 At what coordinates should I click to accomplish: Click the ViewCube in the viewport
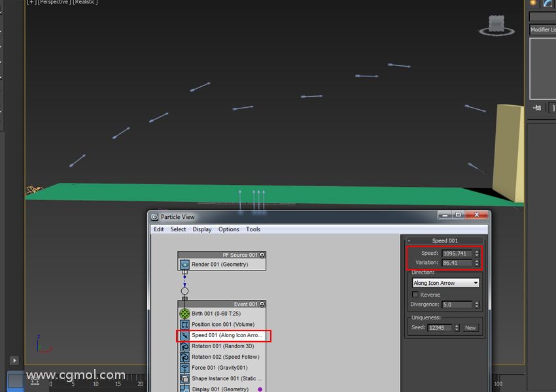[496, 25]
